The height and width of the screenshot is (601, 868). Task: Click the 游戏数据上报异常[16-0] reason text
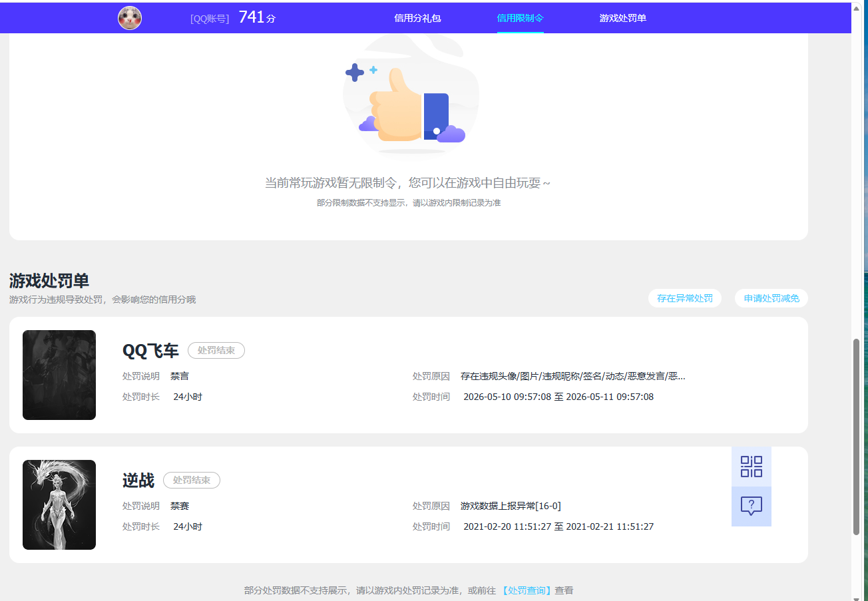point(511,506)
